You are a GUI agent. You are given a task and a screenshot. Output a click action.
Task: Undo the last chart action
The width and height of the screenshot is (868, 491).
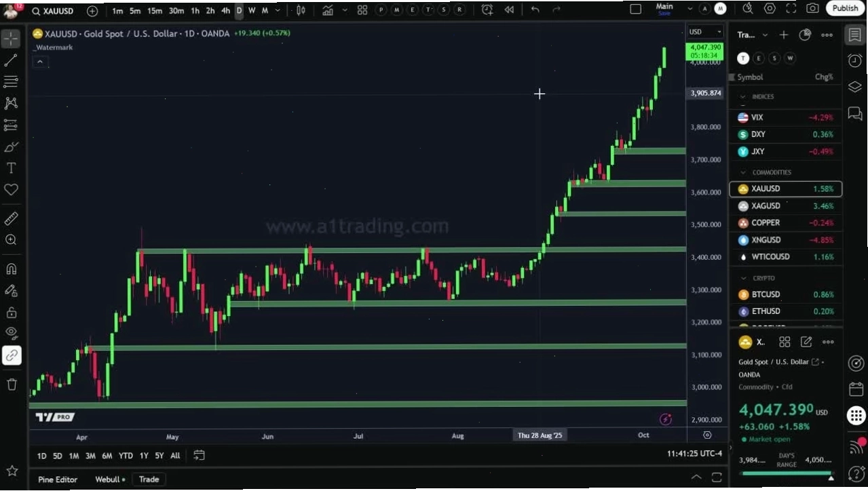click(535, 9)
